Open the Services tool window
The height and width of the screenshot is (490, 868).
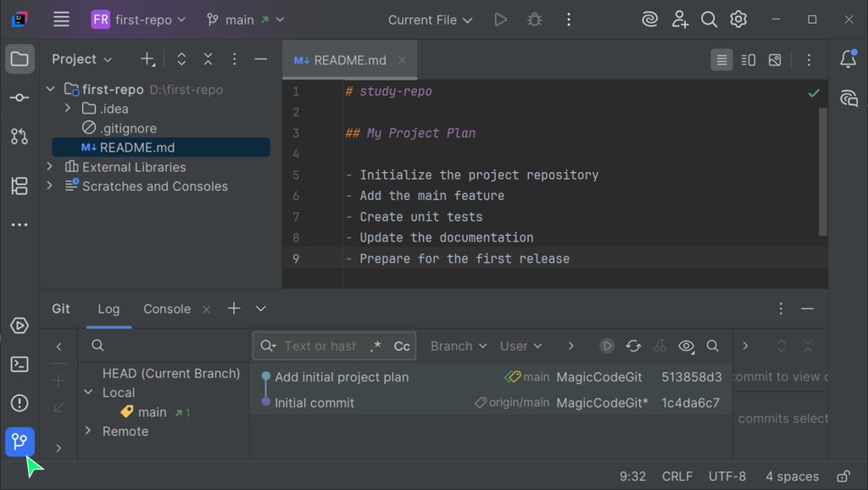[19, 326]
